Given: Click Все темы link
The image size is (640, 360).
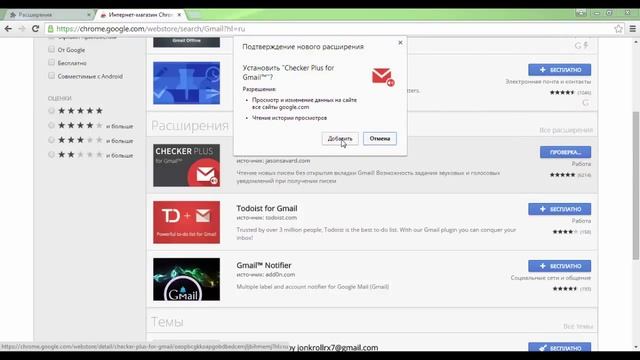Looking at the screenshot, I should tap(578, 327).
